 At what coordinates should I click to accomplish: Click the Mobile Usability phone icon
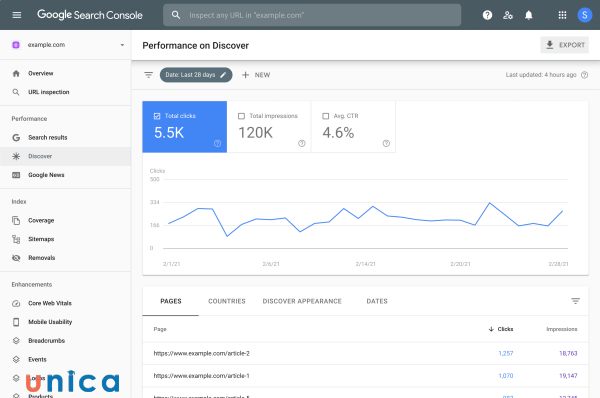point(16,322)
